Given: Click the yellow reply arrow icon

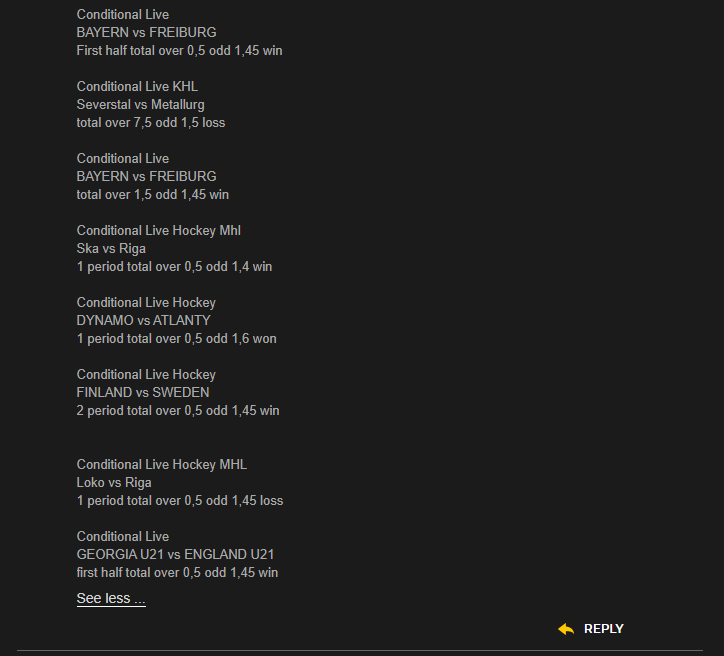Looking at the screenshot, I should click(x=566, y=629).
